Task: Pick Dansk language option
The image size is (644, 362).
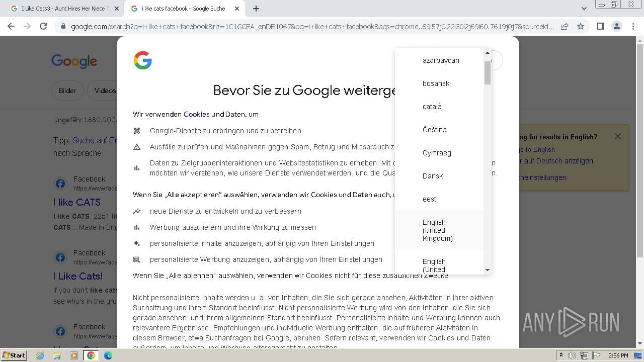Action: pyautogui.click(x=439, y=176)
